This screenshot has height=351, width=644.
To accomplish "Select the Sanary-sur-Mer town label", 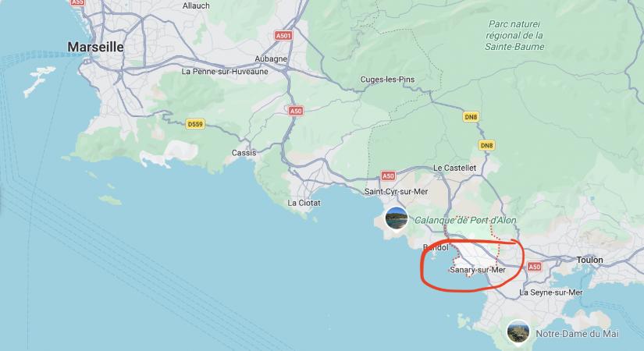I will point(478,270).
